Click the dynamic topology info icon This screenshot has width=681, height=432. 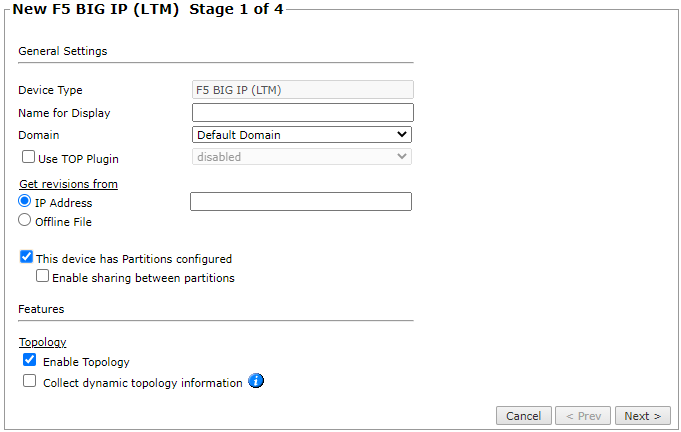pos(256,381)
